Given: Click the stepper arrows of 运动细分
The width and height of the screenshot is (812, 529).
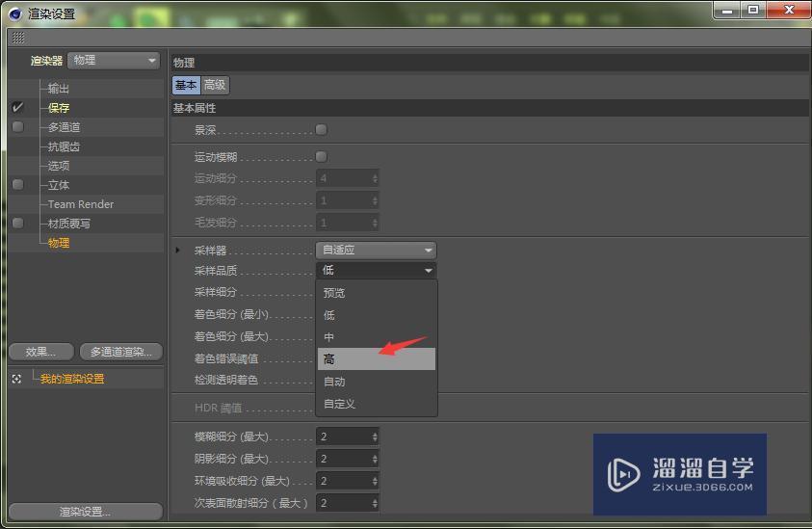Looking at the screenshot, I should click(375, 178).
